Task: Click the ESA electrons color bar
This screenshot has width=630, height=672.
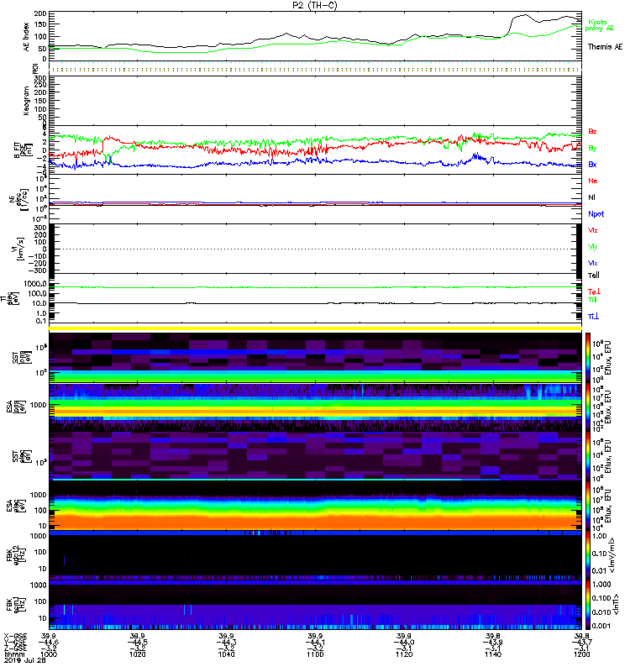Action: tap(588, 506)
